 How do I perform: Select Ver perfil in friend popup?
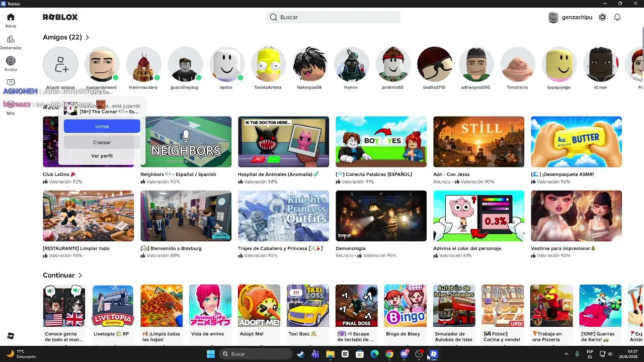pyautogui.click(x=102, y=156)
